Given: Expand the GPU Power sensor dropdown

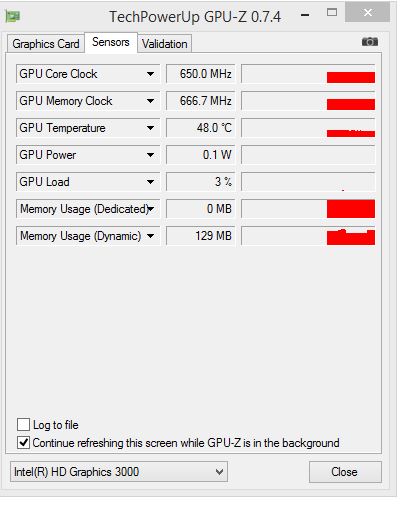Looking at the screenshot, I should tap(150, 155).
